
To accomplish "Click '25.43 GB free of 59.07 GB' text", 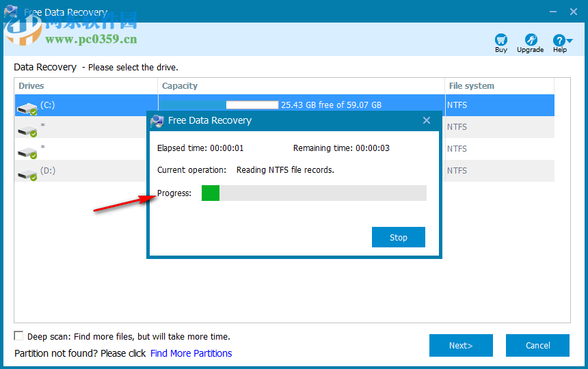I will [x=331, y=105].
